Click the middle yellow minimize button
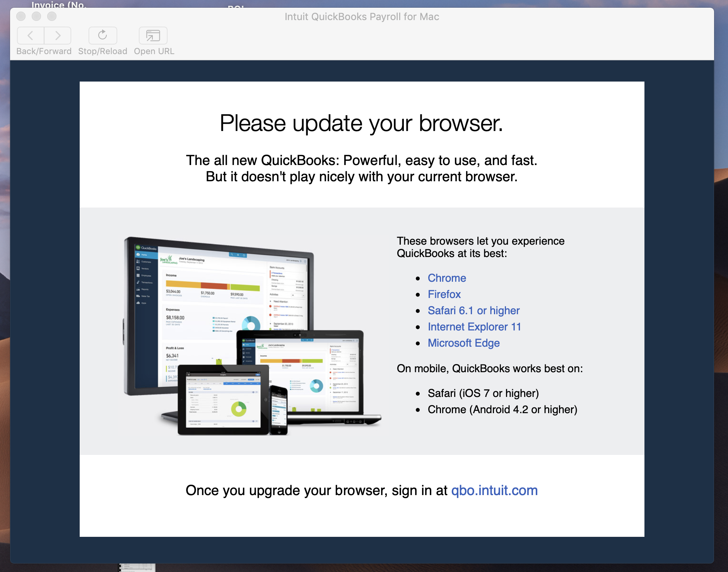 click(37, 16)
